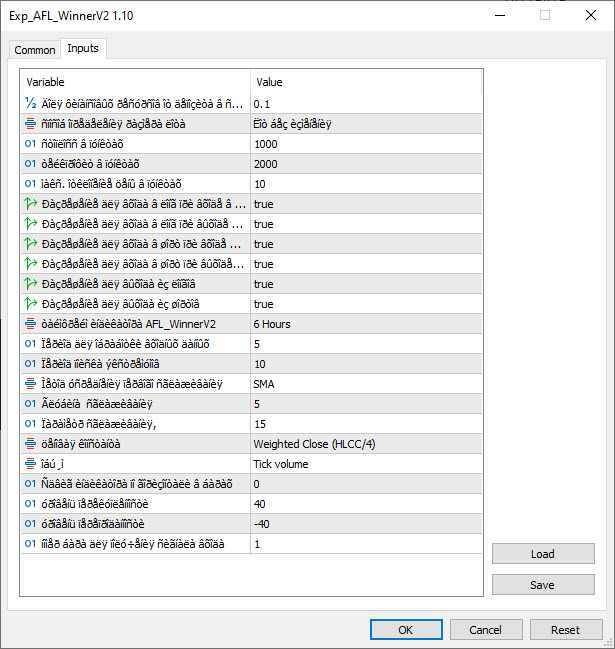Click the enum icon in the AFL_WinnerV2 timeframe row
615x649 pixels.
coord(31,324)
